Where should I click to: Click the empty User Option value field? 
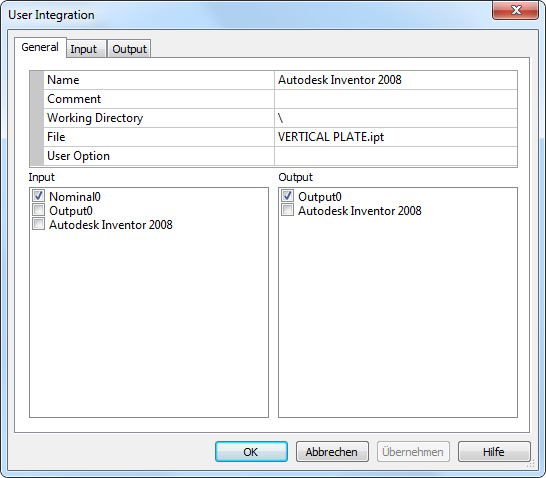pos(396,156)
